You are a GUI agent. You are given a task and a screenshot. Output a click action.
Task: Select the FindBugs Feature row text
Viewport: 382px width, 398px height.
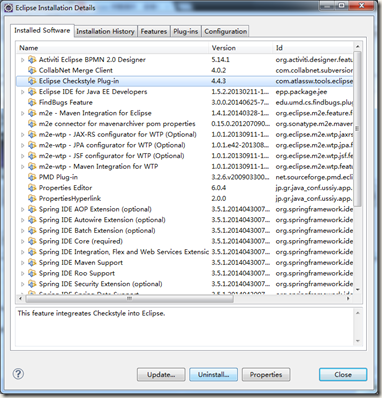coord(66,102)
